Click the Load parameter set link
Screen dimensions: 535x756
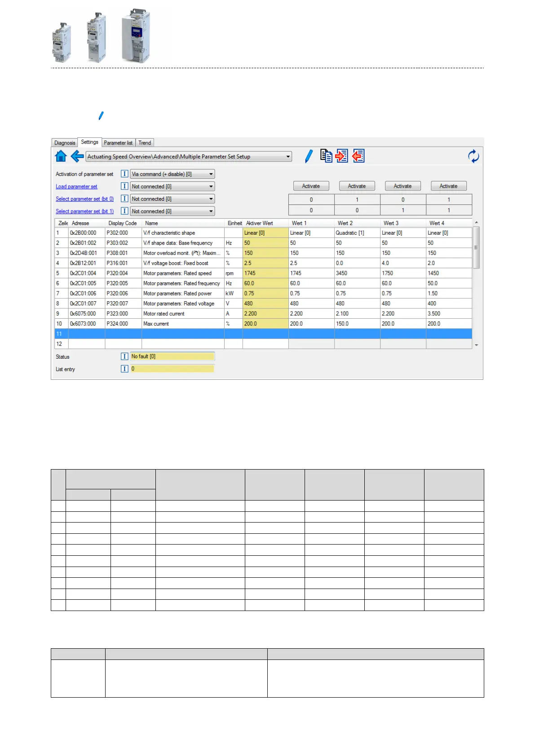pos(76,187)
